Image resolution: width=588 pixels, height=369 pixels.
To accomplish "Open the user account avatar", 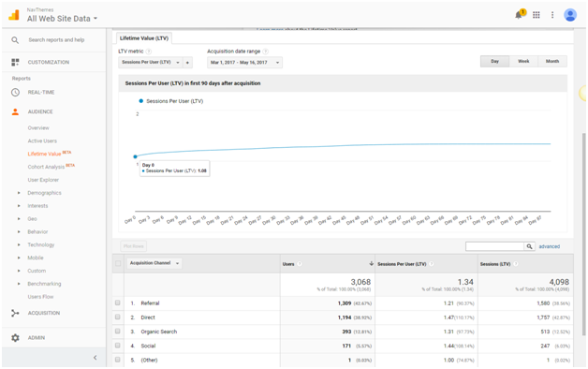I will [570, 15].
